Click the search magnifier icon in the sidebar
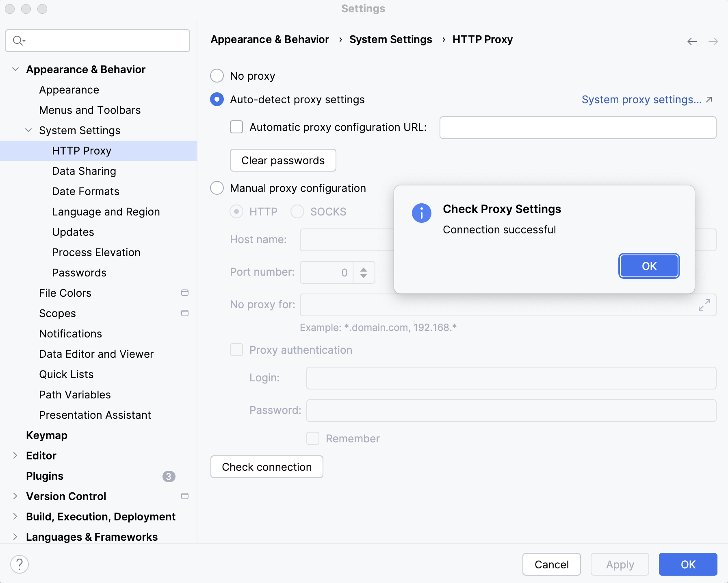This screenshot has width=728, height=583. click(18, 41)
